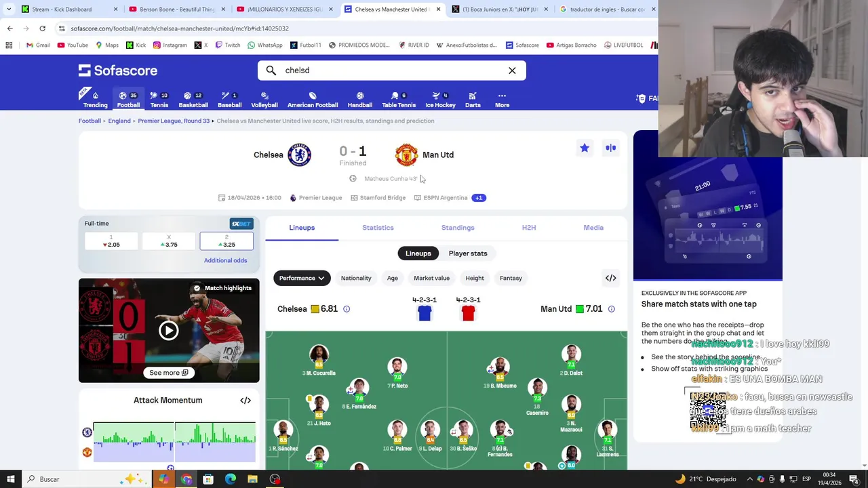This screenshot has width=868, height=488.
Task: Open the Kick Dashboard browser tab
Action: (68, 9)
